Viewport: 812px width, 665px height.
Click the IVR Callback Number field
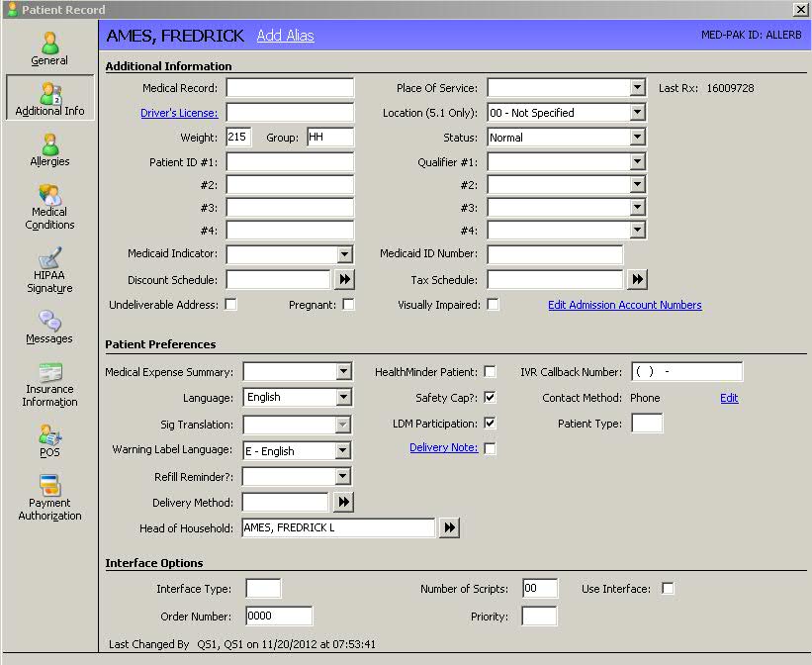coord(686,371)
